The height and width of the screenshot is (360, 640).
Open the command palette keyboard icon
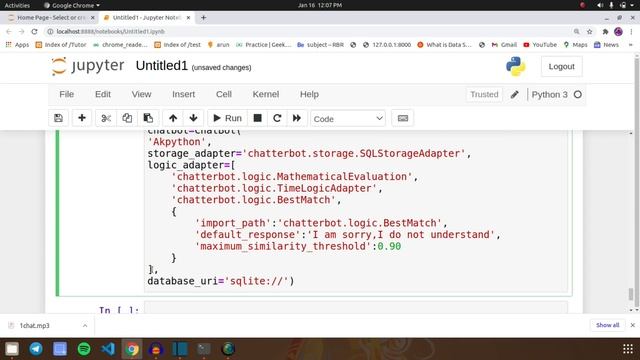402,118
